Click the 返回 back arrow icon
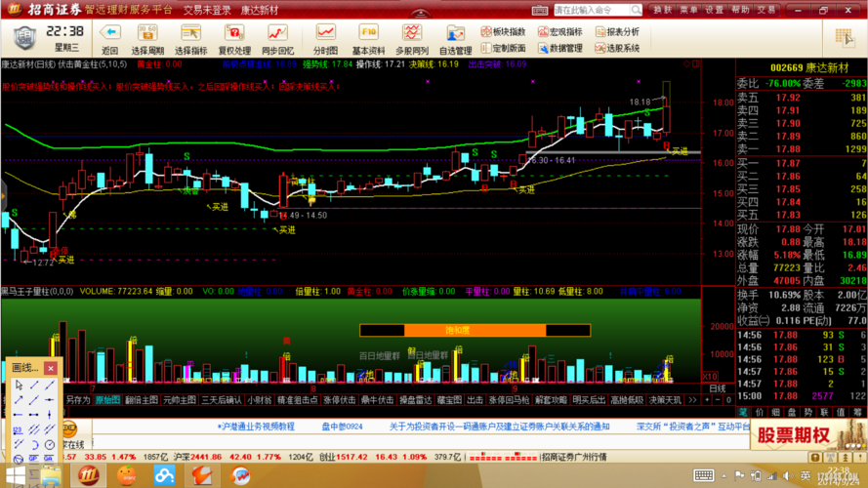The height and width of the screenshot is (488, 868). click(x=110, y=32)
